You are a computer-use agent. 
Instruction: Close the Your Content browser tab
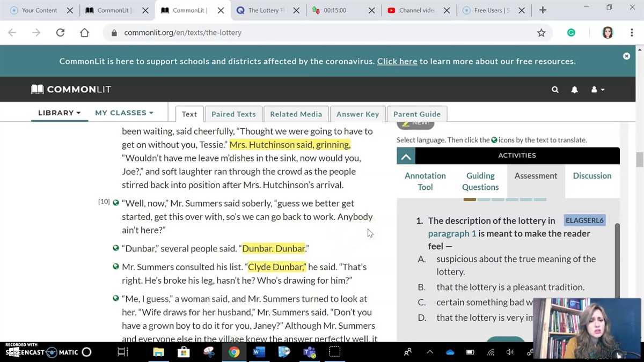point(70,10)
